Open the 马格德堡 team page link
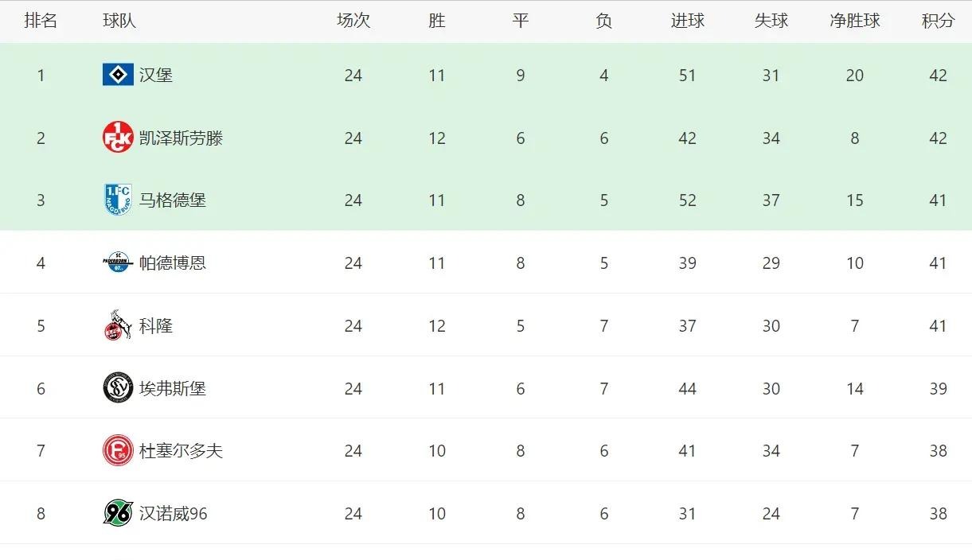The width and height of the screenshot is (972, 560). (173, 200)
